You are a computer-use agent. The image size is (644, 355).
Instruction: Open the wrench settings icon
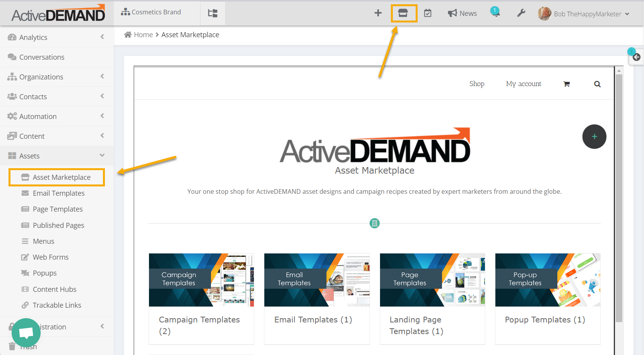(521, 13)
